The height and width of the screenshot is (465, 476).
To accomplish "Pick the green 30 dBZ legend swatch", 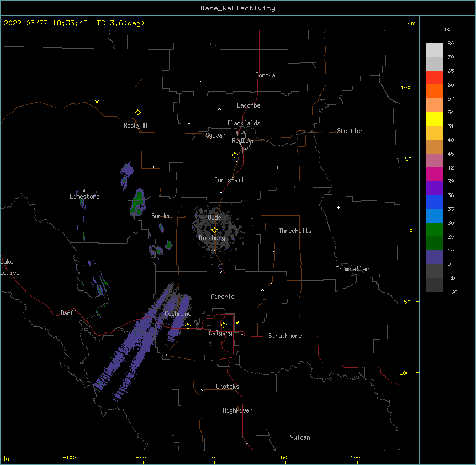I will point(434,230).
